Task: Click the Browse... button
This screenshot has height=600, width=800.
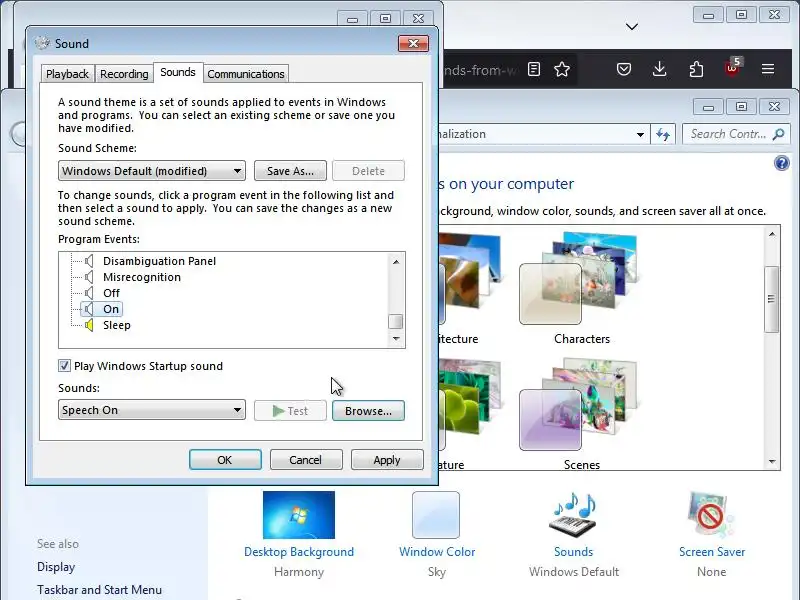Action: 368,411
